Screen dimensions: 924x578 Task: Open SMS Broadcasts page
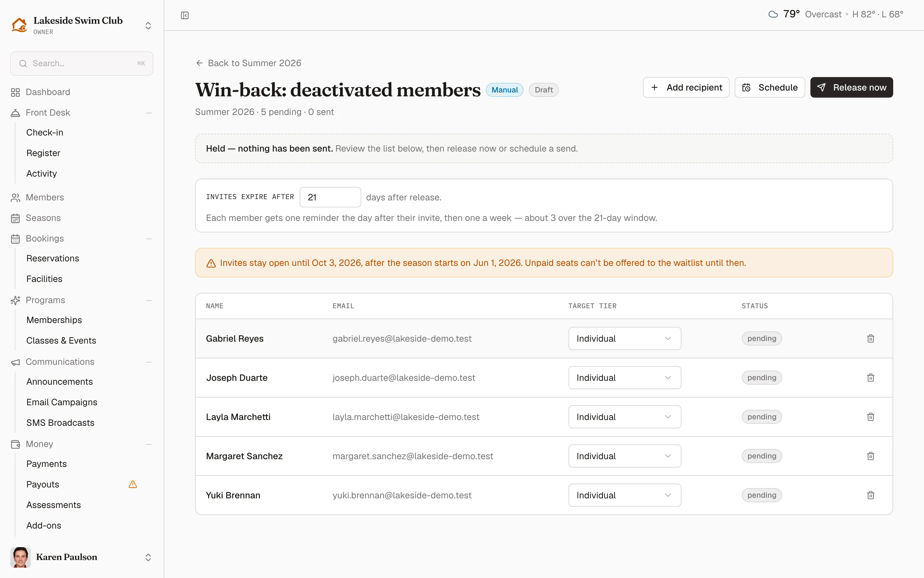click(60, 423)
